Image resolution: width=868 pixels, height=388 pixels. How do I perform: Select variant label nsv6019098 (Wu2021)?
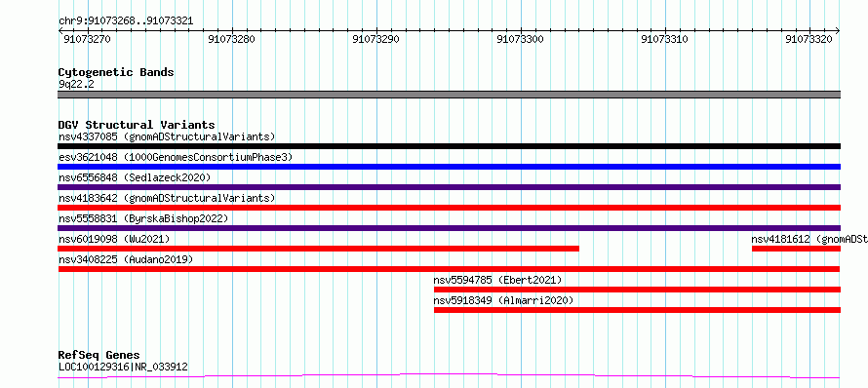tap(114, 239)
